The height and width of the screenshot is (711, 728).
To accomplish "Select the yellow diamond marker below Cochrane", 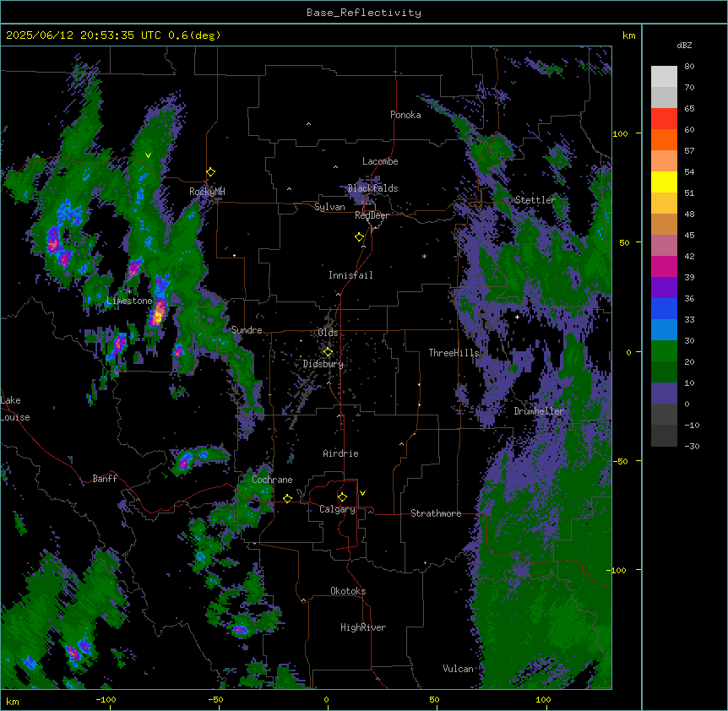I will click(x=287, y=498).
